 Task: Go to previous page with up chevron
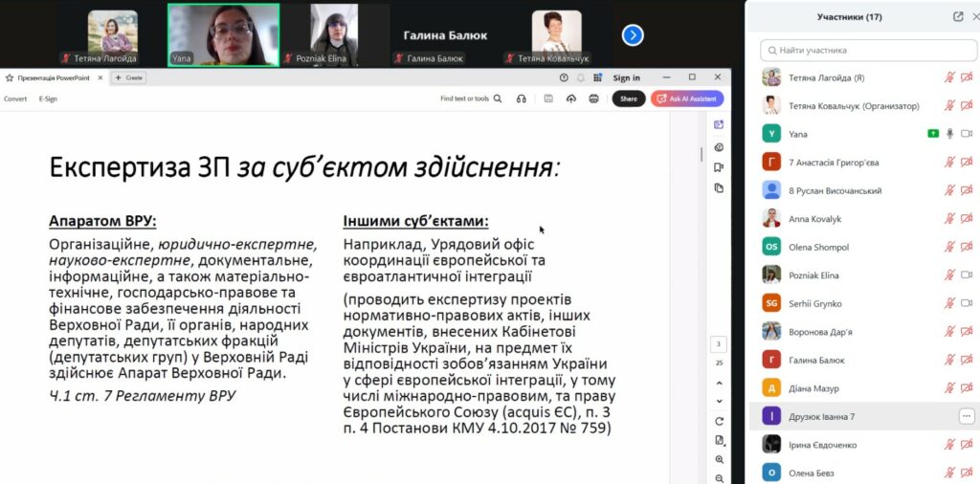719,384
